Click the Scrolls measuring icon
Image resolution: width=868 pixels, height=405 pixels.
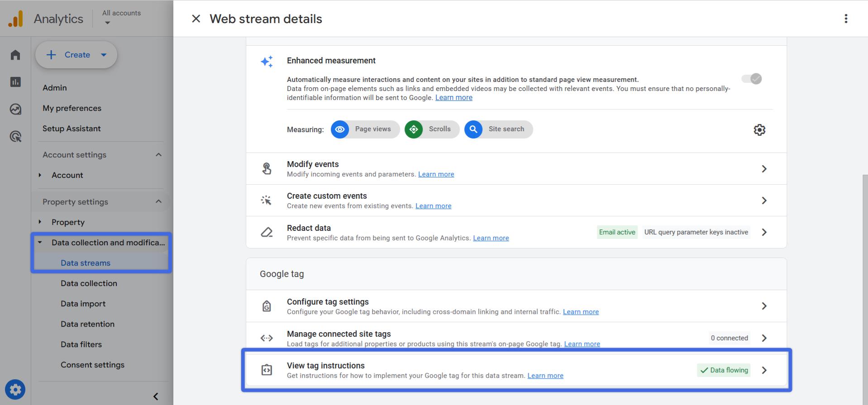tap(414, 129)
